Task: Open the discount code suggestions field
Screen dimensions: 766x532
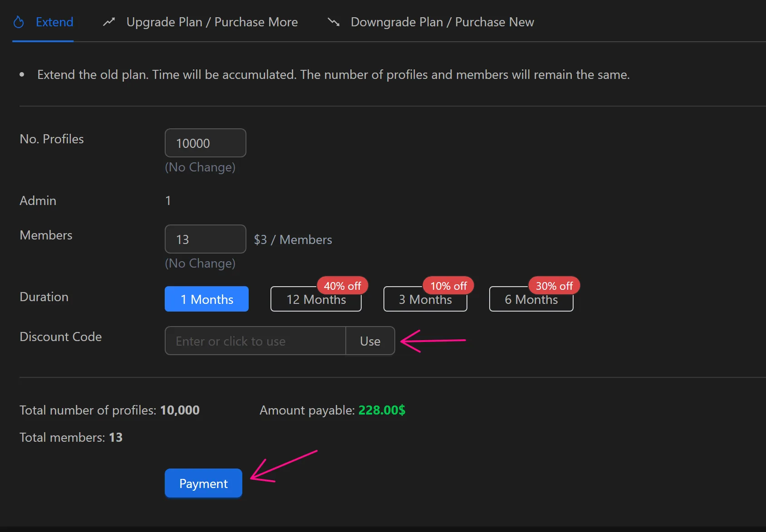Action: click(x=254, y=341)
